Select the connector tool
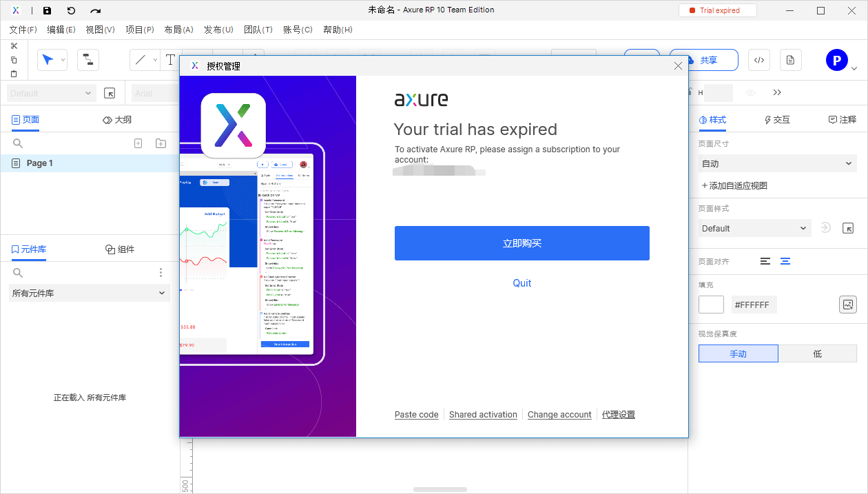This screenshot has height=494, width=868. click(87, 60)
